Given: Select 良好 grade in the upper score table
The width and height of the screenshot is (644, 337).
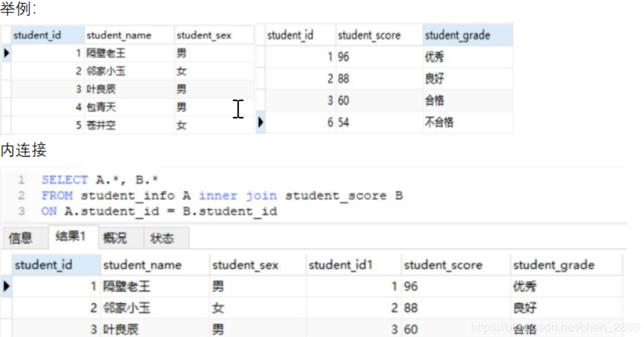Looking at the screenshot, I should coord(468,79).
